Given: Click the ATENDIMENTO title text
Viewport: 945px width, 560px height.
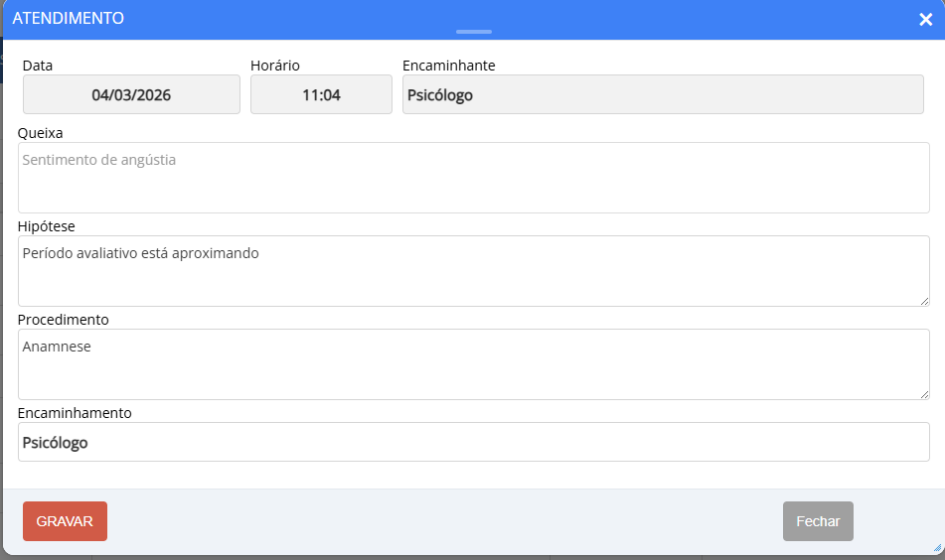Looking at the screenshot, I should pyautogui.click(x=69, y=18).
